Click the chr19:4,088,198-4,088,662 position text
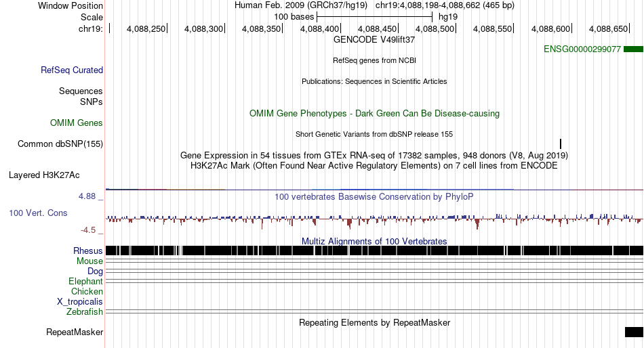The image size is (644, 348). click(445, 5)
